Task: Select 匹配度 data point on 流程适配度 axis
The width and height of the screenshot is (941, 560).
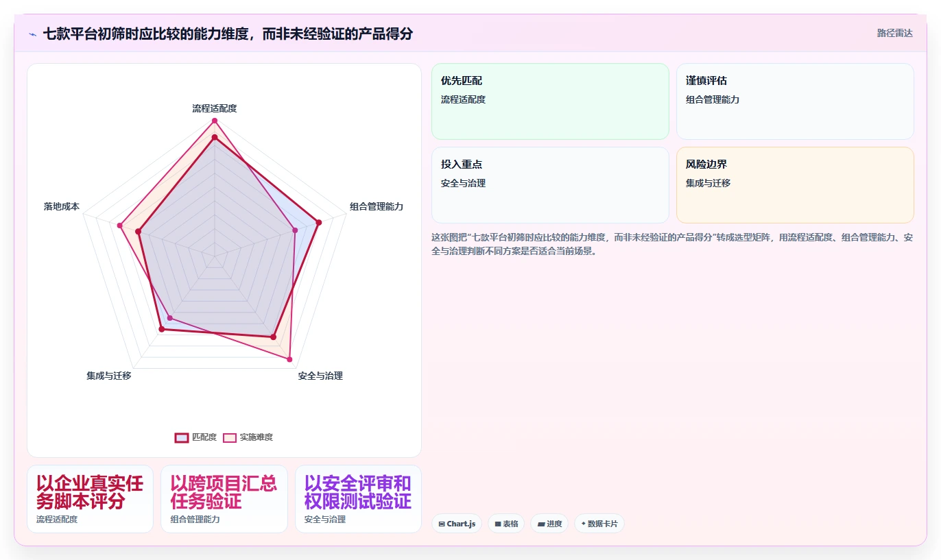Action: click(215, 137)
